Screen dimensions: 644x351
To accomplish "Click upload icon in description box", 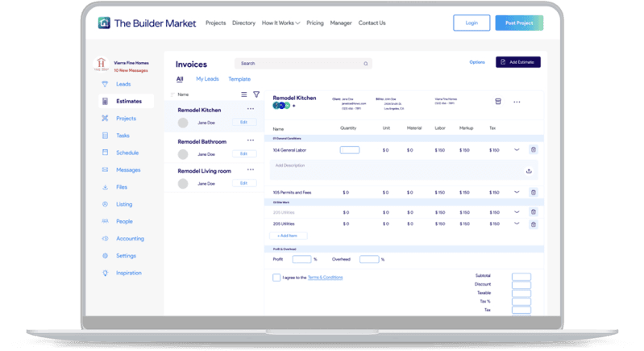I will 529,171.
